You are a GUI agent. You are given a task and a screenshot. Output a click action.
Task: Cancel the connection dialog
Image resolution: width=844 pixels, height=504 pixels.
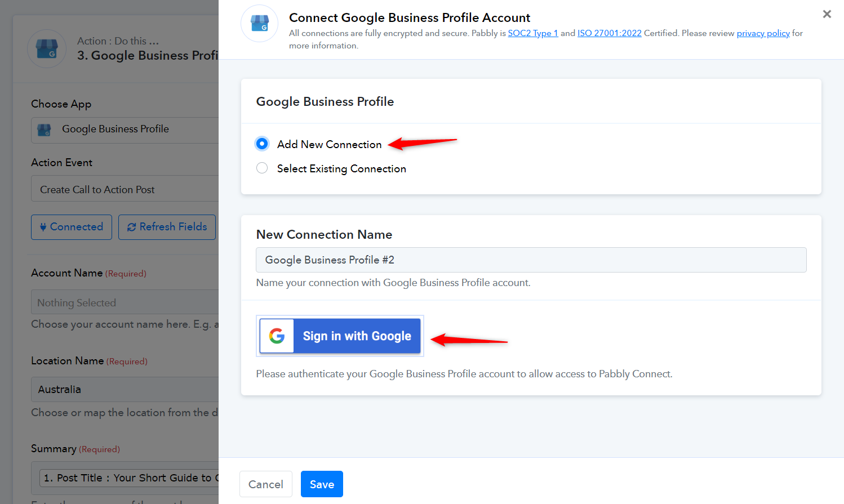click(266, 484)
